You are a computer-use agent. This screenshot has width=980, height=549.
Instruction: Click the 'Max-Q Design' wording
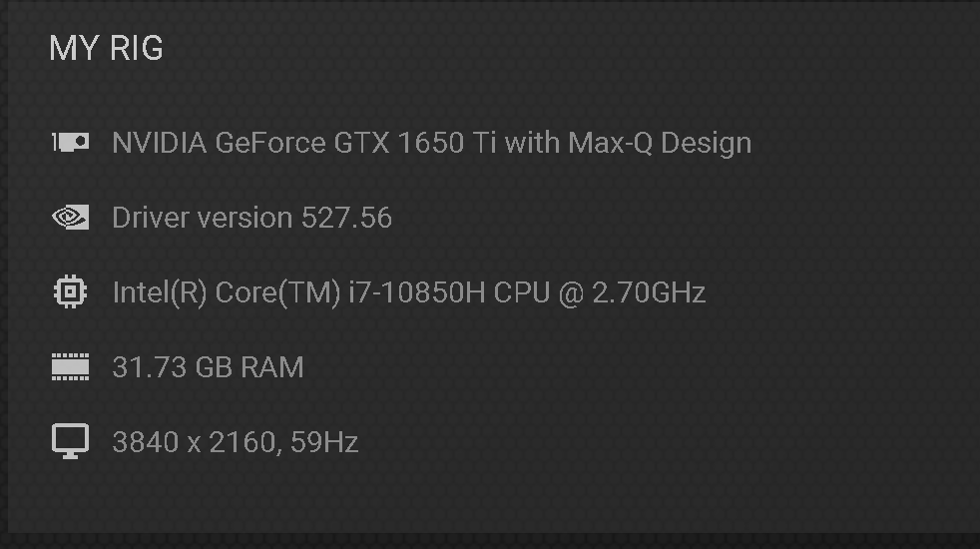pyautogui.click(x=660, y=143)
